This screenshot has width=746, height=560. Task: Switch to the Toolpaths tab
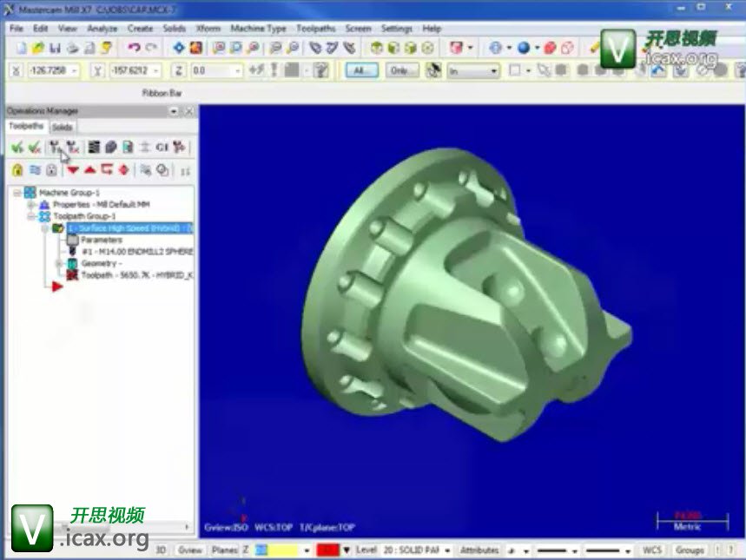(x=26, y=126)
